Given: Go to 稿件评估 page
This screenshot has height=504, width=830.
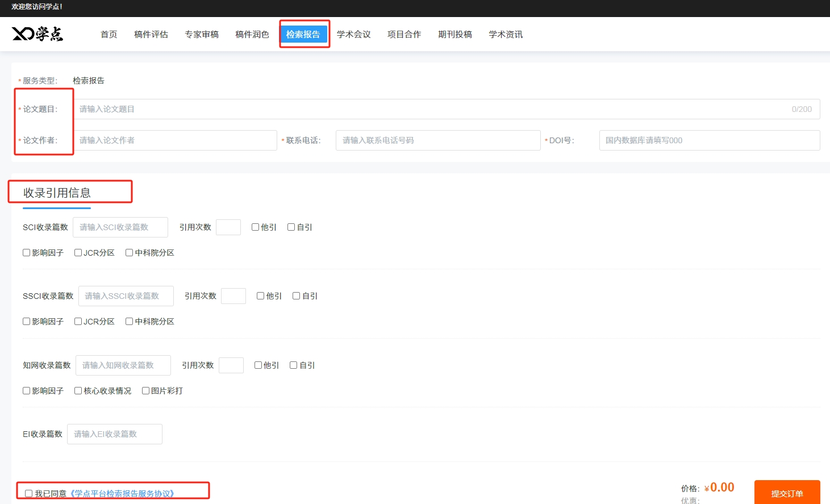Looking at the screenshot, I should point(151,34).
